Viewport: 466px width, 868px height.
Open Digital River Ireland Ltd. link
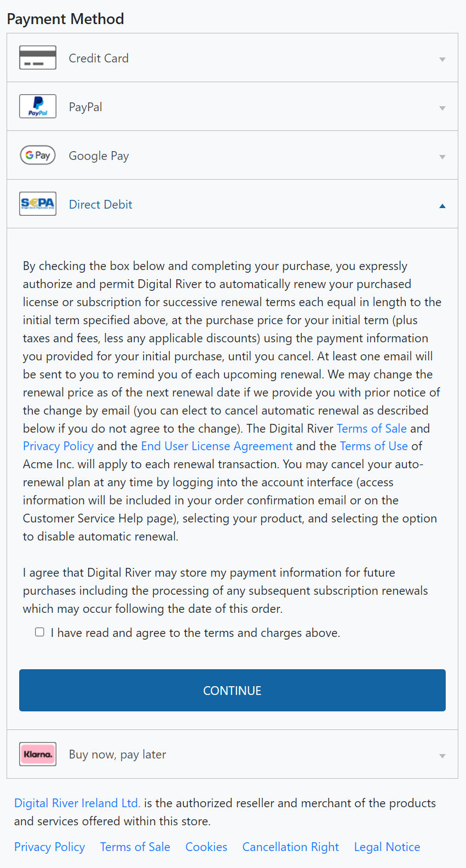point(77,803)
